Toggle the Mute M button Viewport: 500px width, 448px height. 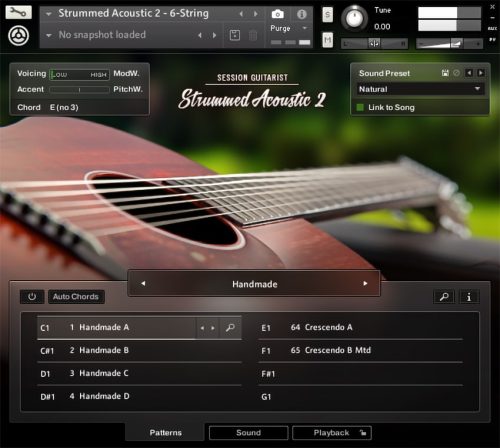(327, 40)
